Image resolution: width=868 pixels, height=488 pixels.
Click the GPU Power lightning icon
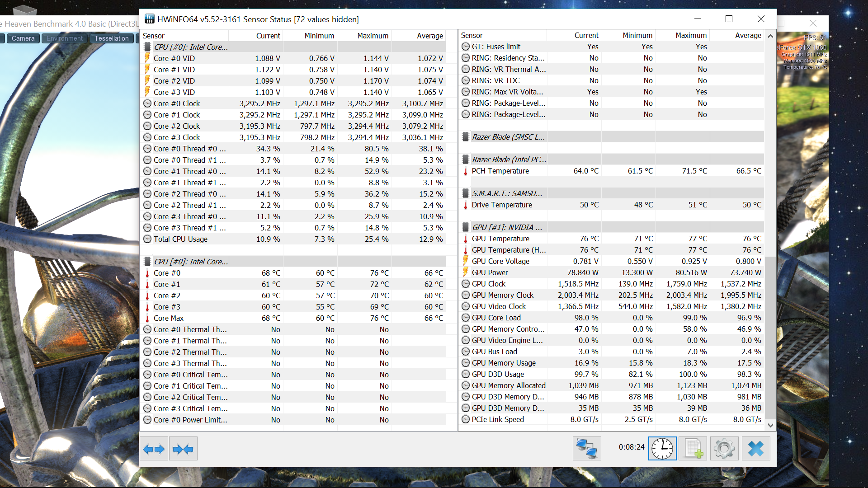pos(466,272)
